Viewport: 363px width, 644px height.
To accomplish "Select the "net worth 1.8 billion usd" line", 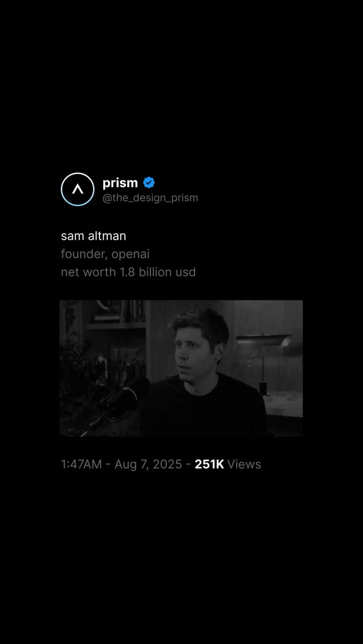I will tap(128, 272).
